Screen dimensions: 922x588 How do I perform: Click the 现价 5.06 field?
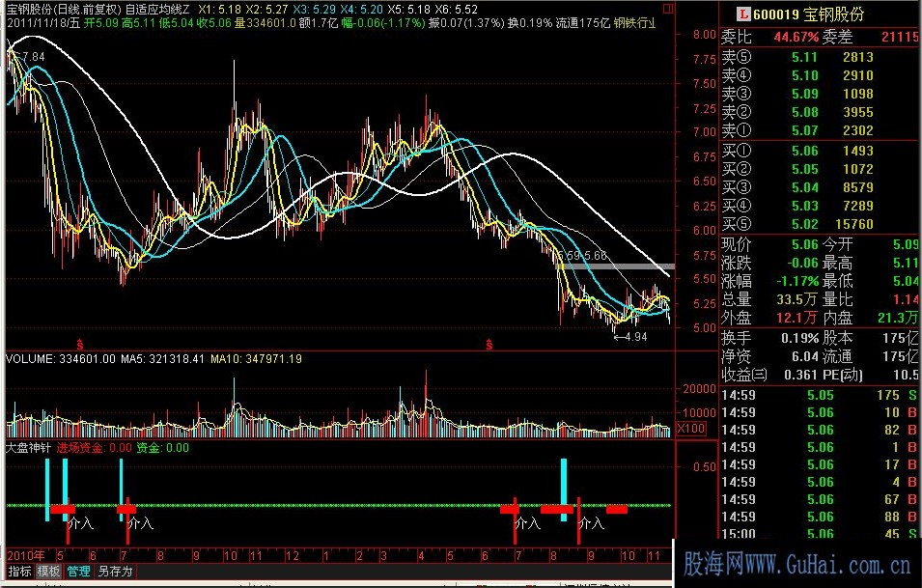pos(769,244)
